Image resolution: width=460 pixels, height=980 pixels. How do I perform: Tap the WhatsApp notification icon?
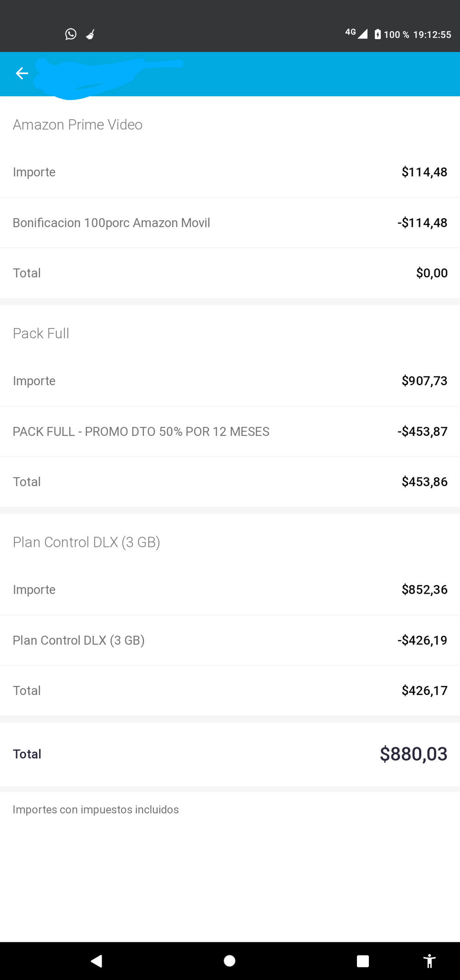(x=71, y=34)
